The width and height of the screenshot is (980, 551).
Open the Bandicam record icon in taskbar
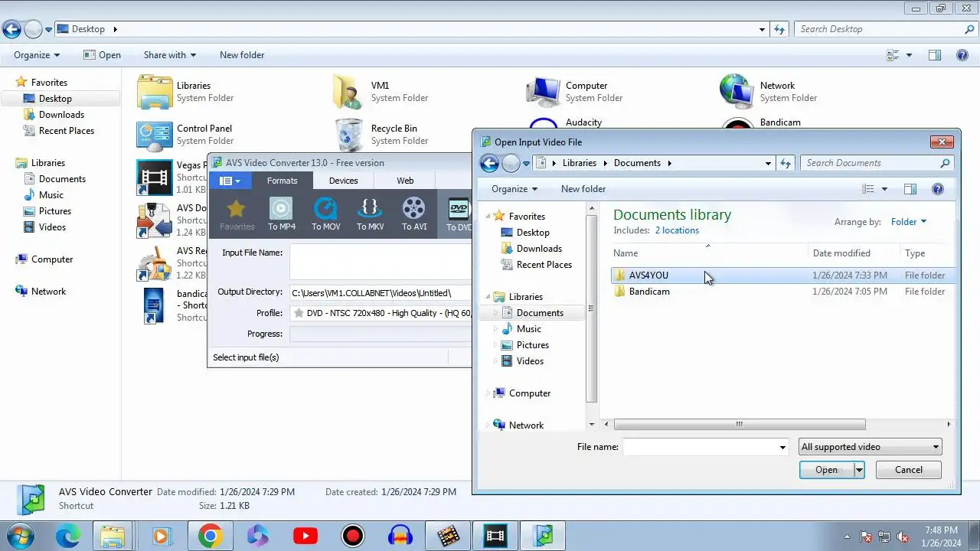pos(353,536)
